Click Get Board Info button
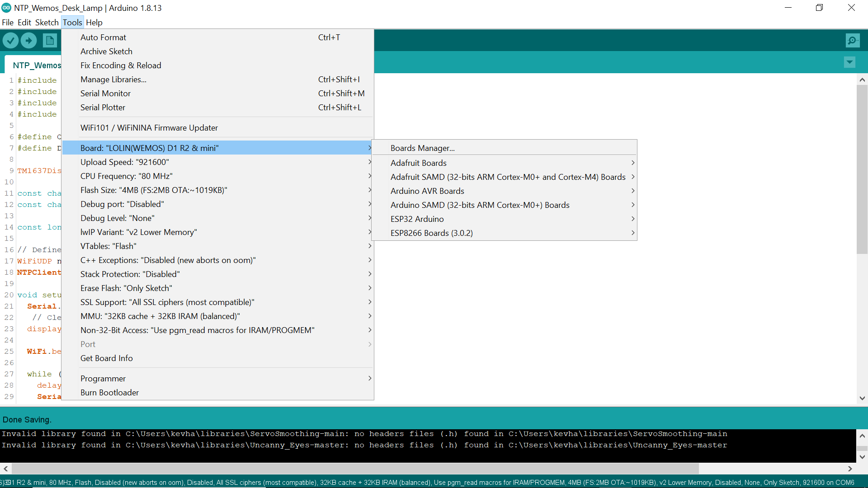The width and height of the screenshot is (868, 488). (106, 357)
